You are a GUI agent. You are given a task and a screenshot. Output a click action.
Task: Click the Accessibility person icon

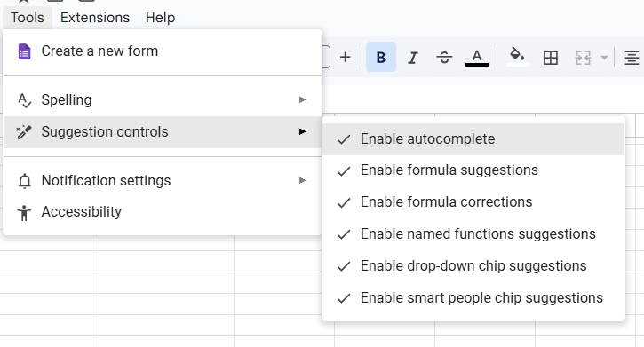24,212
